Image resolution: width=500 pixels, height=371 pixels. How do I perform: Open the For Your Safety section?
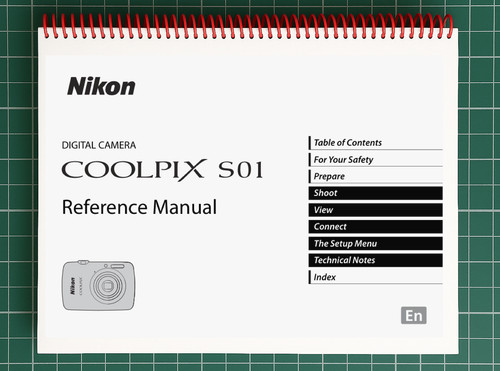pos(376,160)
